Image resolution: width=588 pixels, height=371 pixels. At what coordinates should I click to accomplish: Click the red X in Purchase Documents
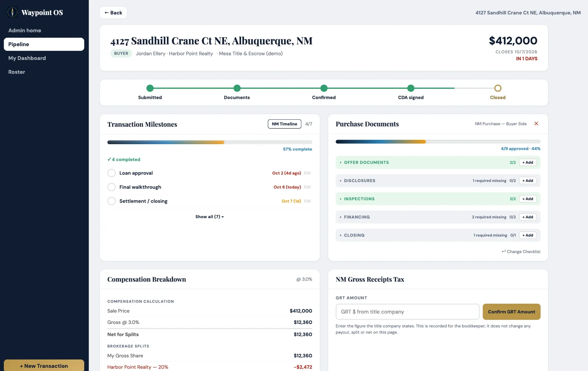tap(536, 124)
